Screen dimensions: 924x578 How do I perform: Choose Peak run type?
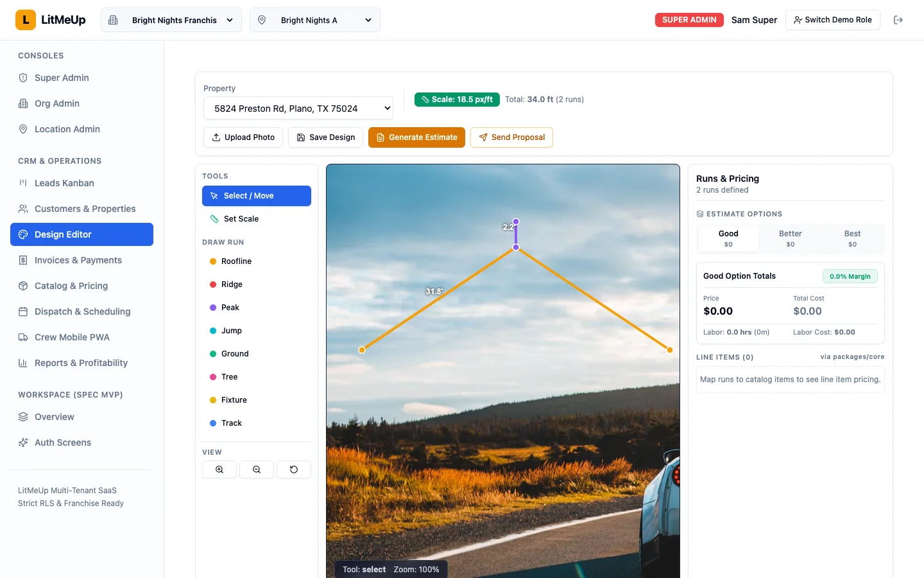coord(257,308)
